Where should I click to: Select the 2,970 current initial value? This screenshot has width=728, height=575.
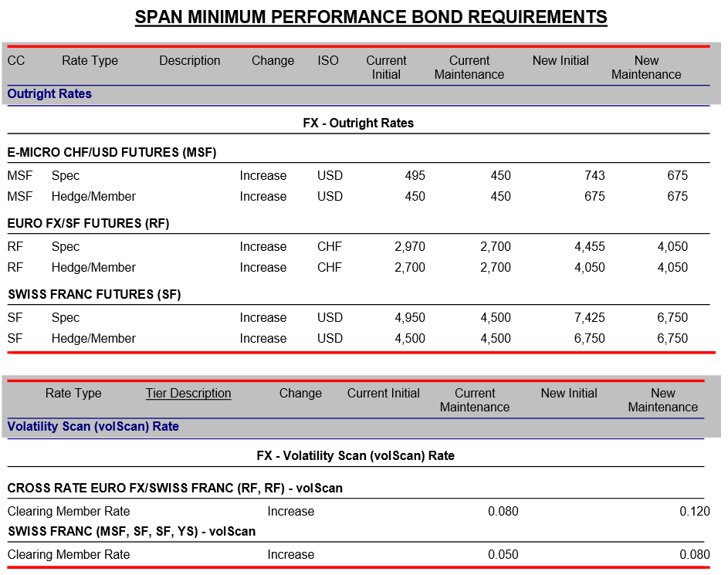[x=410, y=247]
